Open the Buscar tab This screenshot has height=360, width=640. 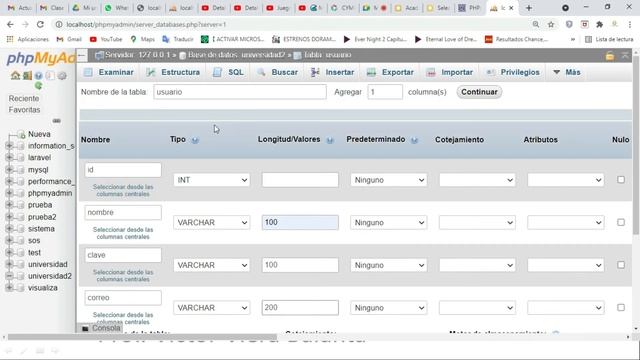tap(278, 72)
